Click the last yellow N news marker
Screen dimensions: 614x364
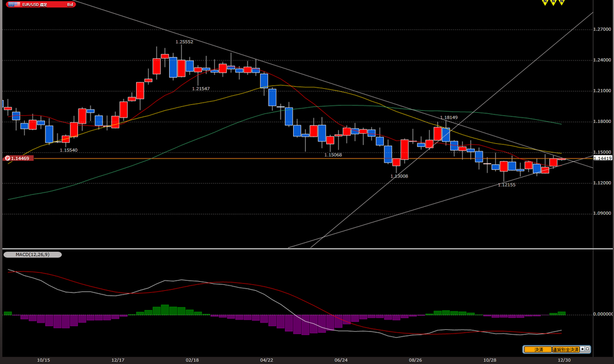click(x=561, y=2)
